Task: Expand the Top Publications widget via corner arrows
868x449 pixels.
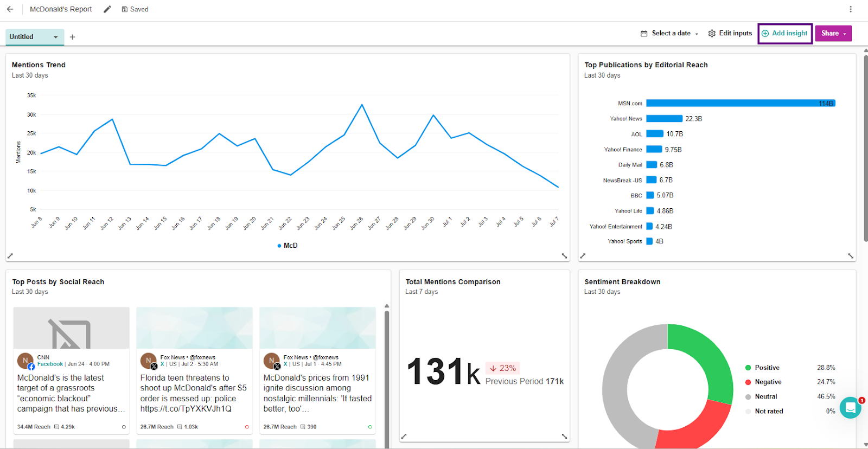Action: 583,255
